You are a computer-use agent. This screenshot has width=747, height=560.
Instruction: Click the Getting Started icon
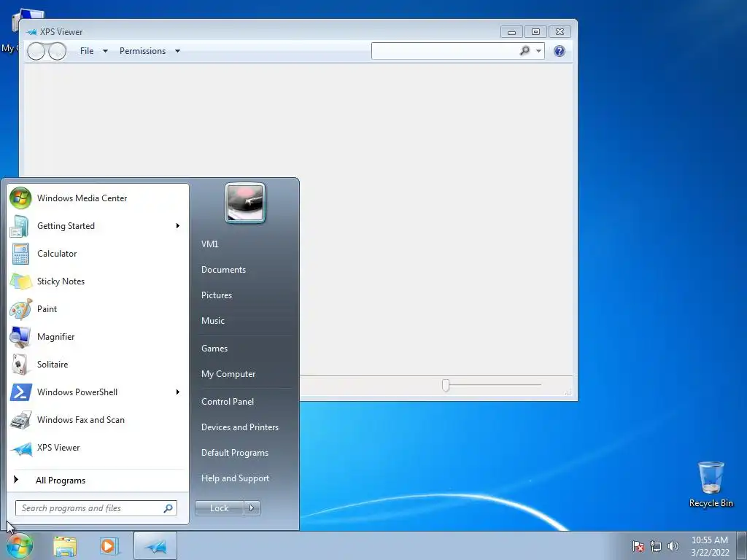coord(20,226)
